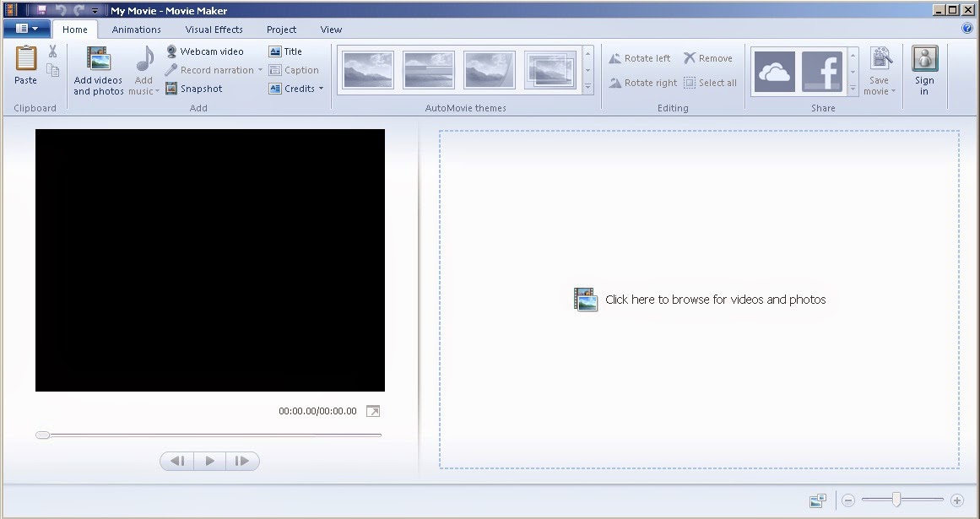The width and height of the screenshot is (980, 519).
Task: Switch to the Animations tab
Action: (x=137, y=29)
